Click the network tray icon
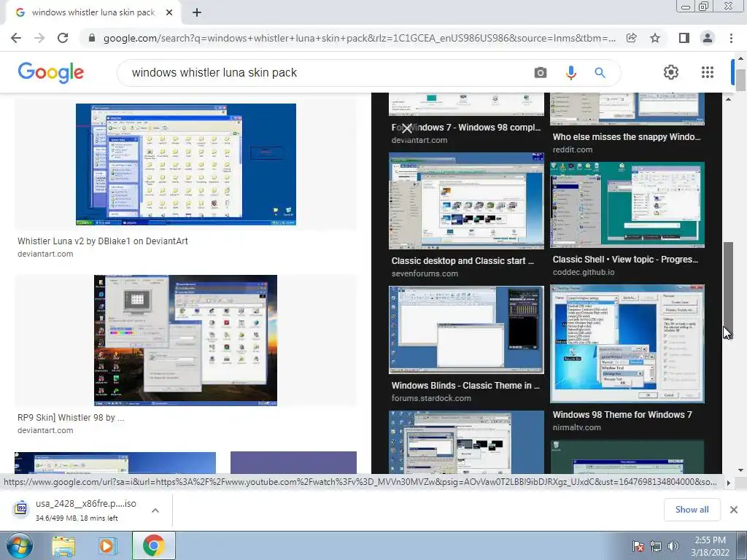 pos(656,546)
